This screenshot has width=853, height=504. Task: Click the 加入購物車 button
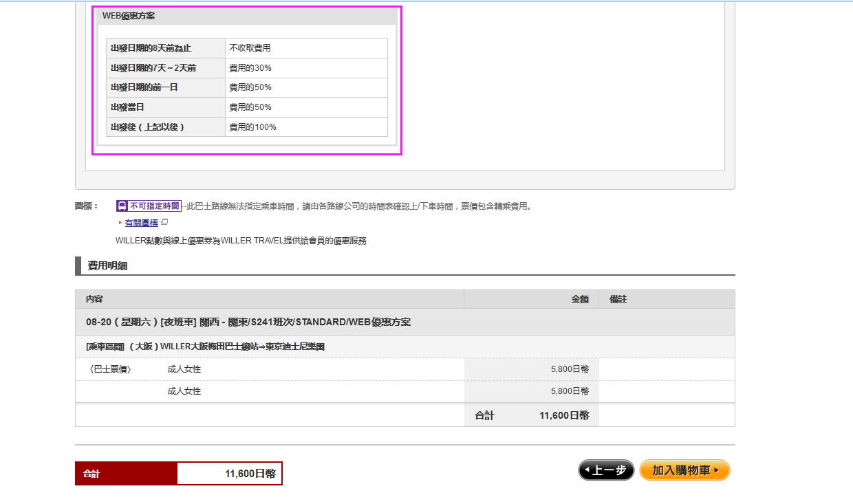click(x=684, y=470)
